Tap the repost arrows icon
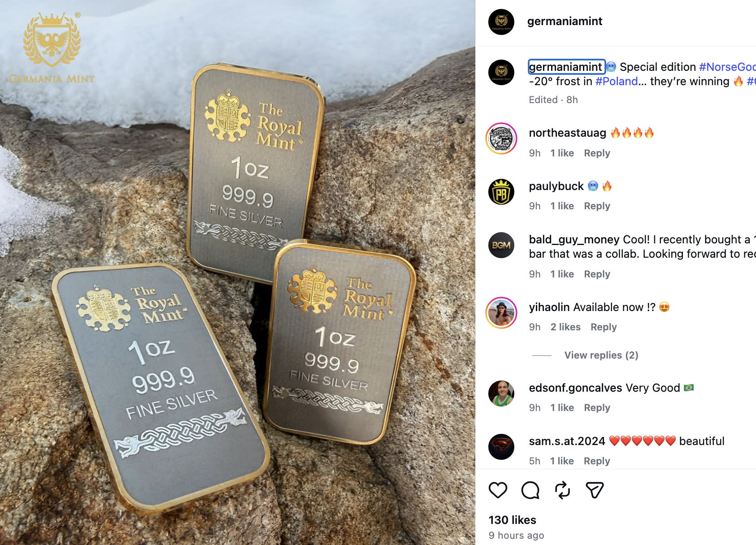The height and width of the screenshot is (545, 756). coord(562,490)
